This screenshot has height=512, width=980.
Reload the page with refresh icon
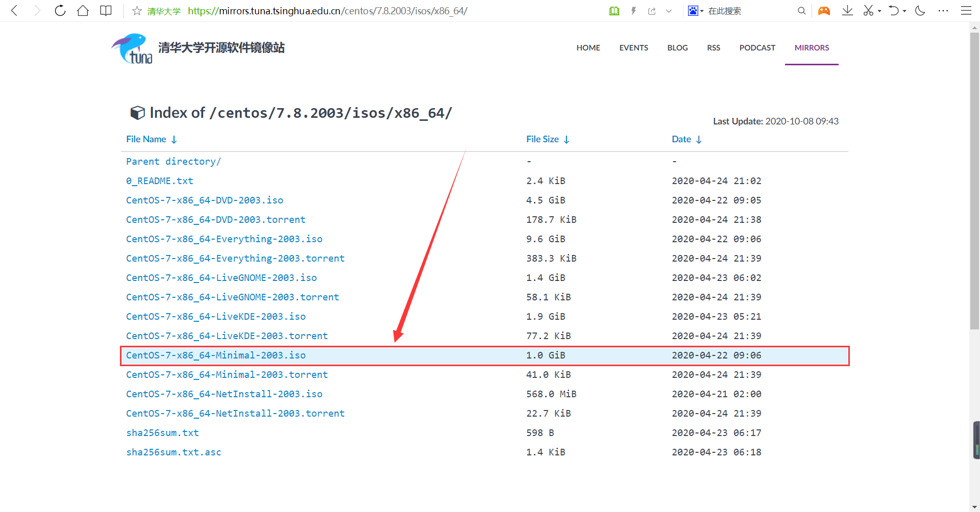(x=60, y=11)
